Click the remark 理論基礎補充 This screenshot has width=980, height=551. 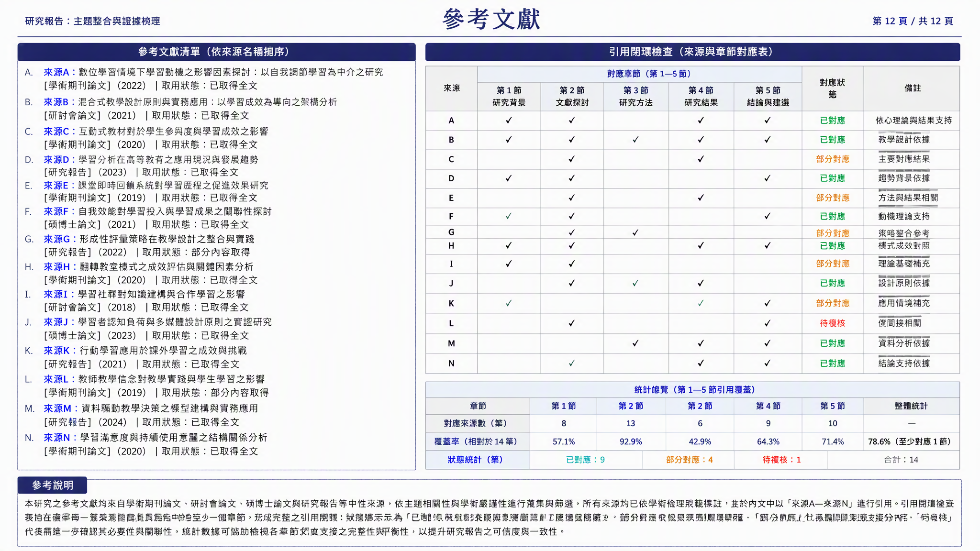[904, 263]
